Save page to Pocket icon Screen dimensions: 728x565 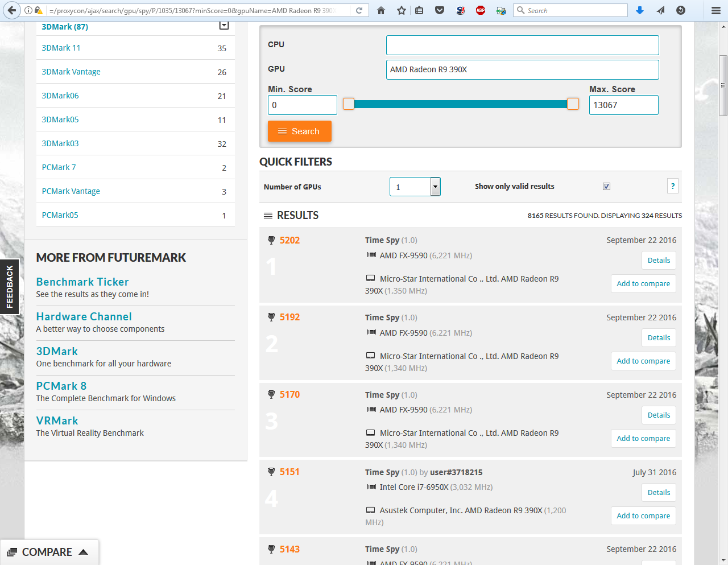[440, 10]
